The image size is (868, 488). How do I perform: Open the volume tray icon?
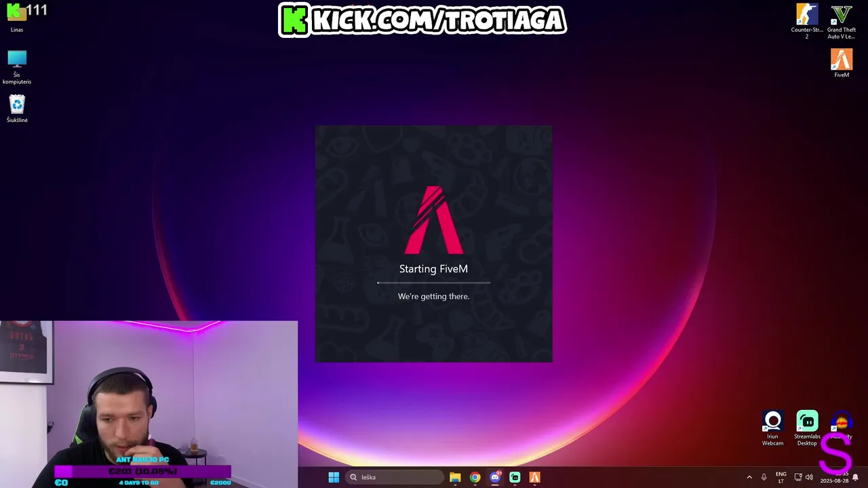pyautogui.click(x=809, y=477)
